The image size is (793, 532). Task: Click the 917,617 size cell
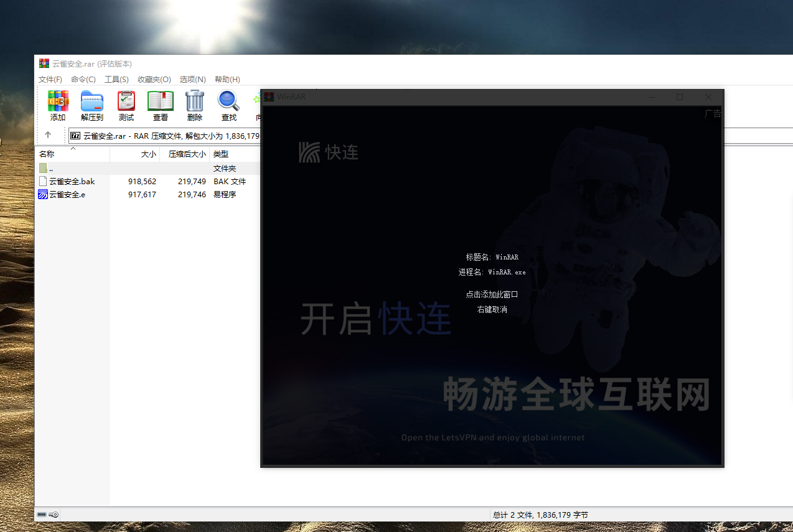[142, 194]
